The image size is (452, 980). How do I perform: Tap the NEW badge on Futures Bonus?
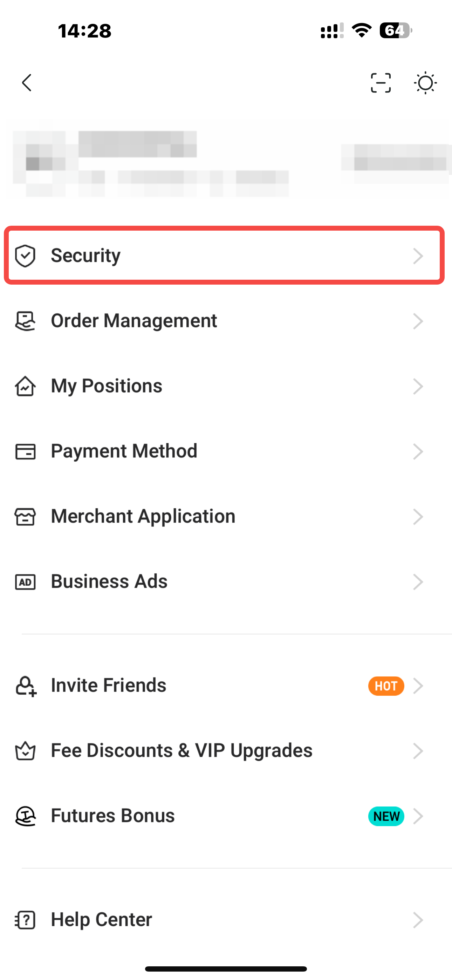[386, 816]
